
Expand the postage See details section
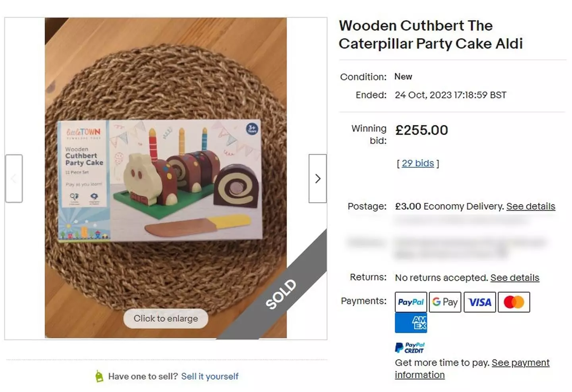(x=531, y=206)
